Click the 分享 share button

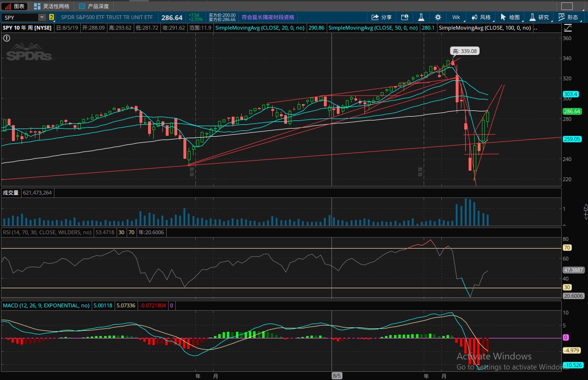(x=382, y=17)
